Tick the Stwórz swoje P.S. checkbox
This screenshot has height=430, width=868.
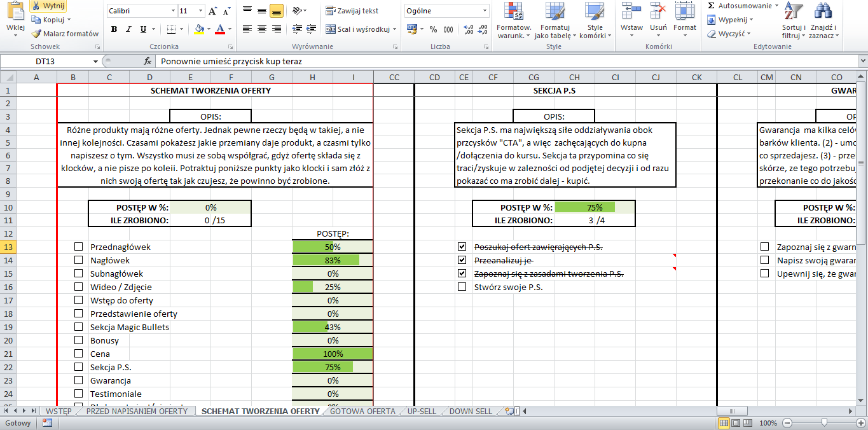(462, 287)
